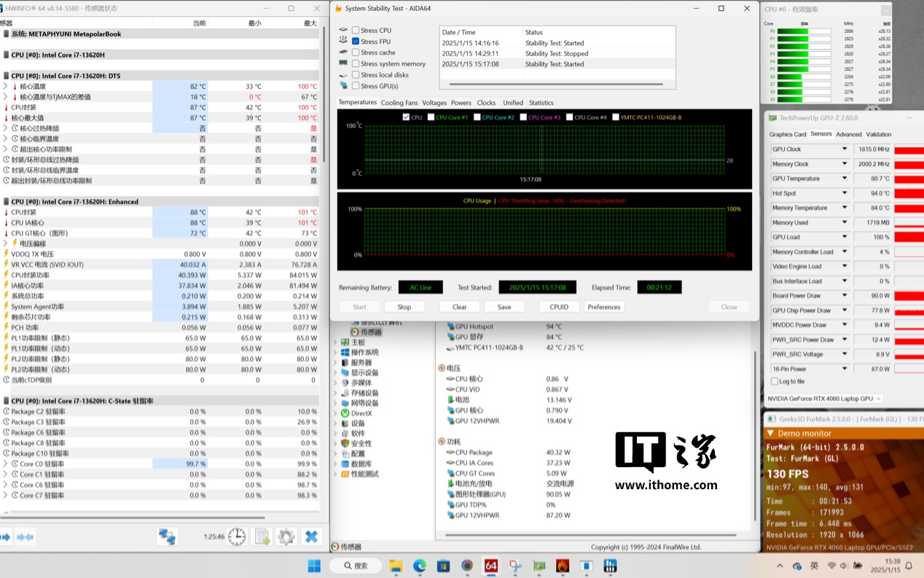Open AIDA64 from the taskbar

[490, 566]
